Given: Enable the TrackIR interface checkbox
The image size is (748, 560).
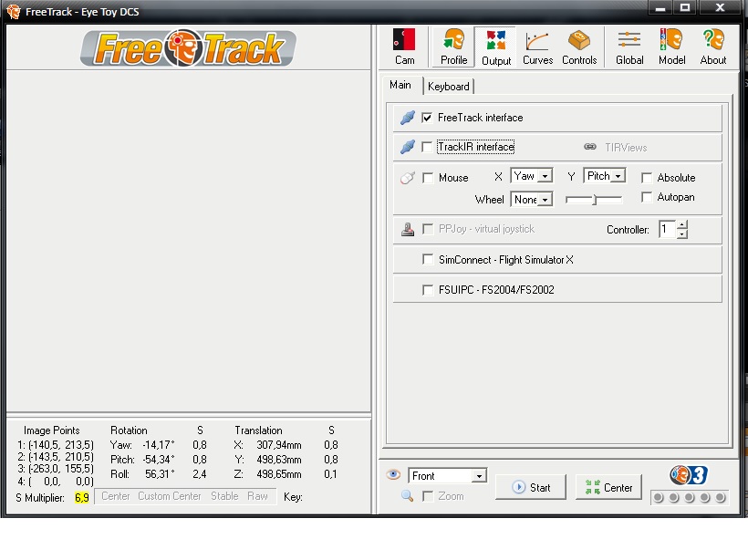Looking at the screenshot, I should tap(427, 147).
